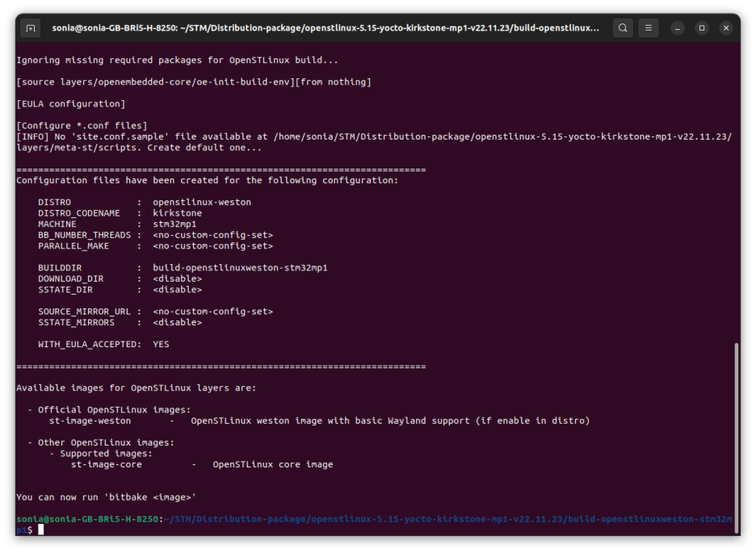Click the '[Configure *.conf files]' line
Image resolution: width=756 pixels, height=553 pixels.
[x=82, y=125]
